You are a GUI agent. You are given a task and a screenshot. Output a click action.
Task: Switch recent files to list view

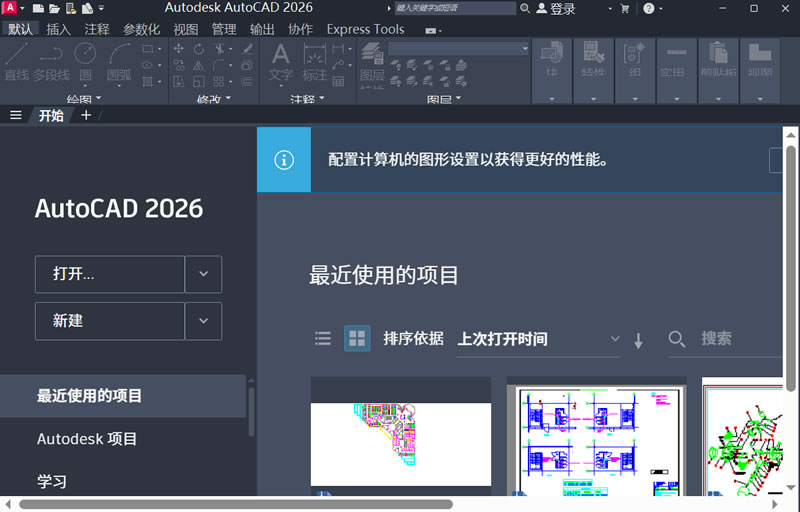[x=323, y=338]
